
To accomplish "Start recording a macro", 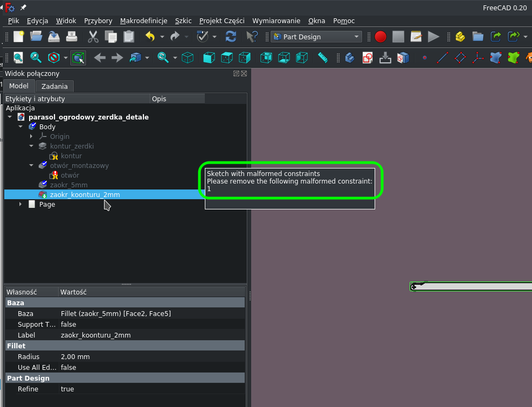I will (380, 37).
